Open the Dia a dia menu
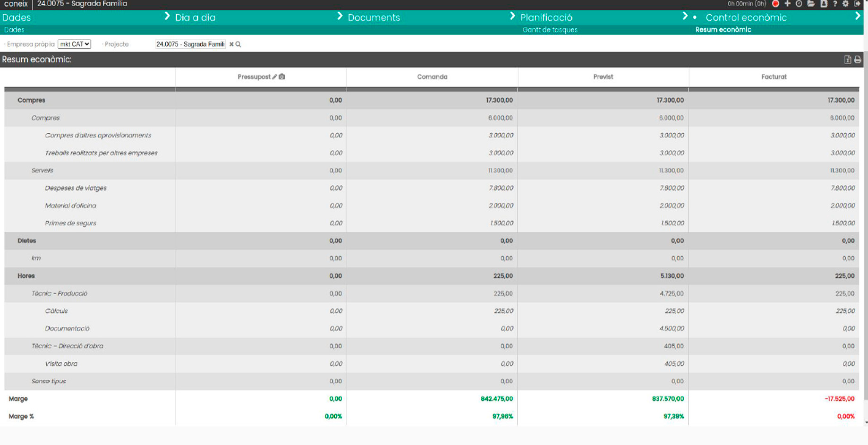The width and height of the screenshot is (868, 445). click(x=195, y=17)
